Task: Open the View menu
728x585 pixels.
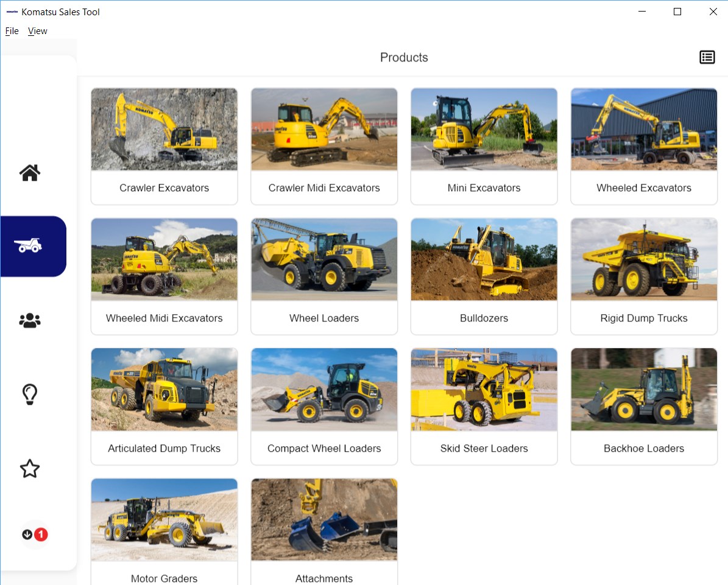Action: pyautogui.click(x=38, y=31)
